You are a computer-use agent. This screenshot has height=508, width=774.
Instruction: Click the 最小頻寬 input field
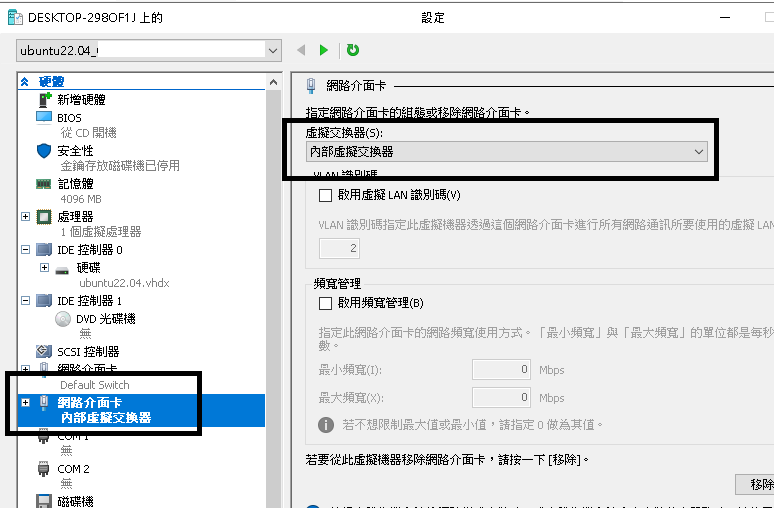click(501, 370)
